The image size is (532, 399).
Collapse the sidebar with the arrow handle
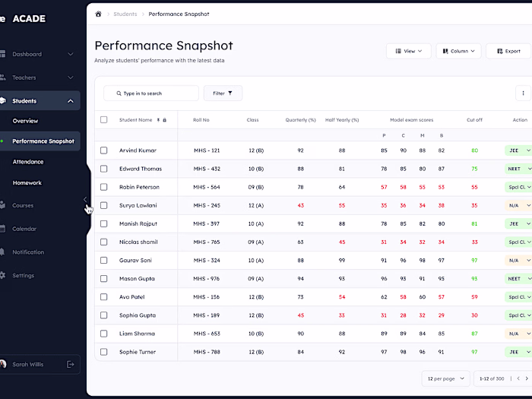[x=85, y=199]
